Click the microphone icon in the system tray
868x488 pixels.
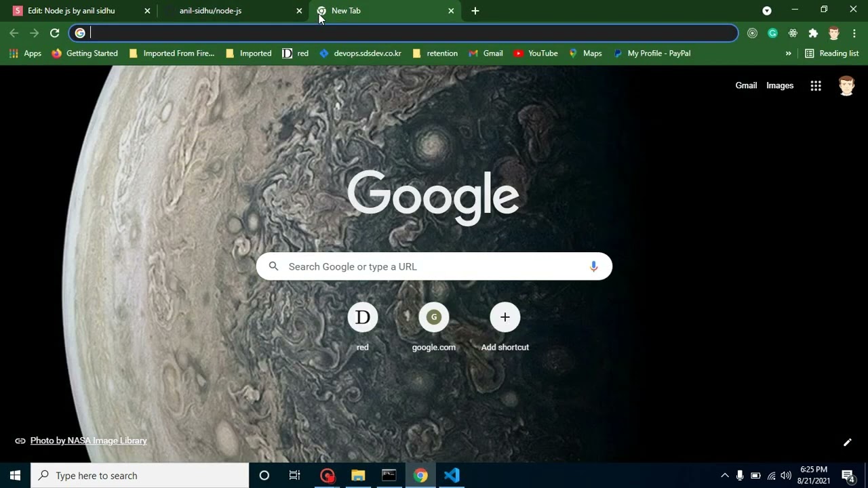[740, 476]
